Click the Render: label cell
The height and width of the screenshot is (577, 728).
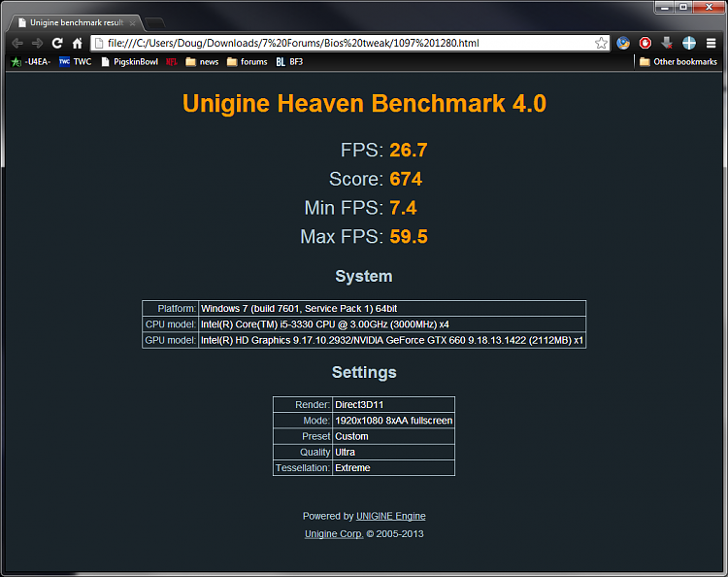click(x=303, y=405)
